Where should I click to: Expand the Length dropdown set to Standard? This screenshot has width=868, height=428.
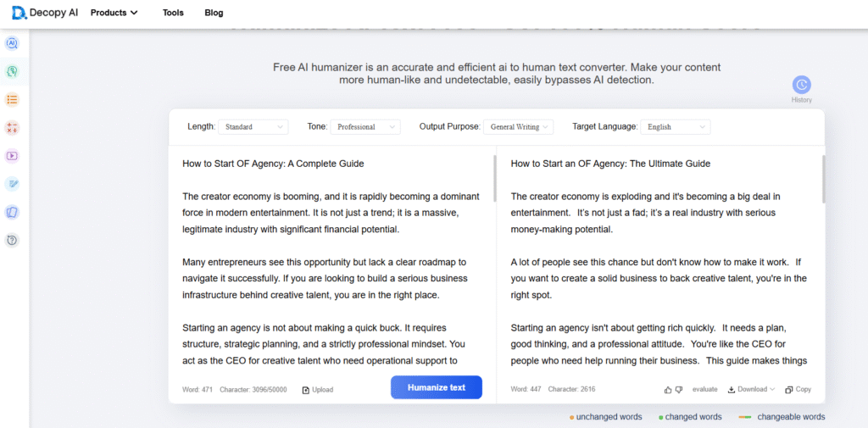253,127
